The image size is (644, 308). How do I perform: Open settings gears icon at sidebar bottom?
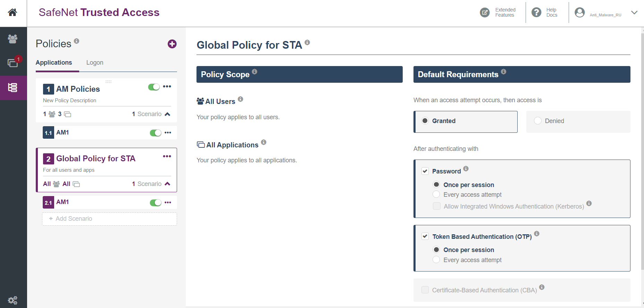(x=12, y=300)
